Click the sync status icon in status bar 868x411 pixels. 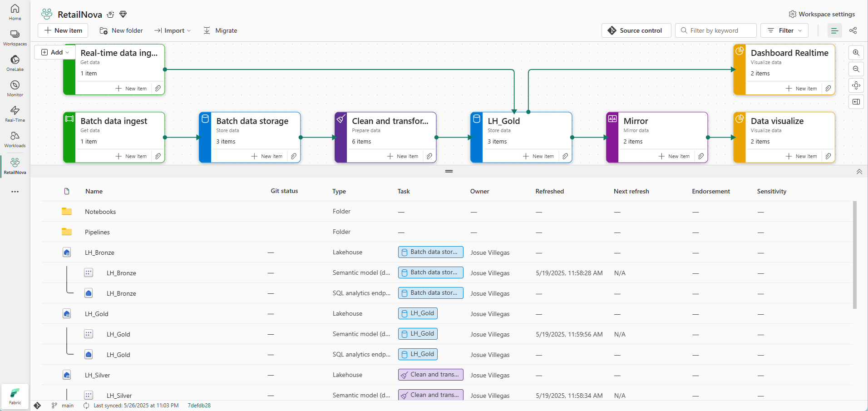[x=86, y=406]
